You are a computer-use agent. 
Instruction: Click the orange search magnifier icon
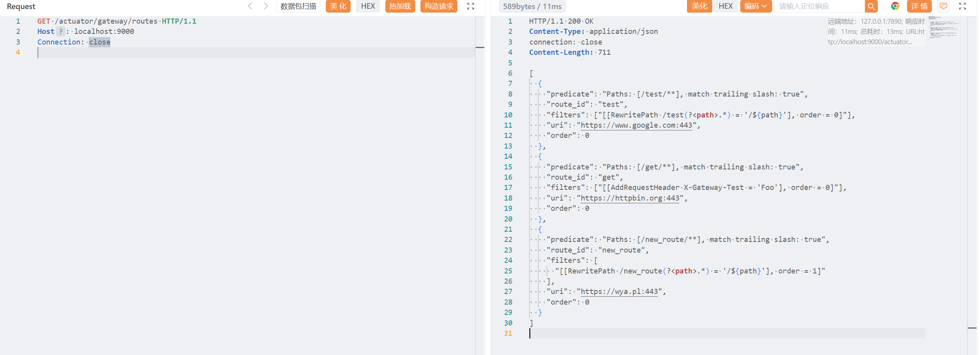(871, 6)
